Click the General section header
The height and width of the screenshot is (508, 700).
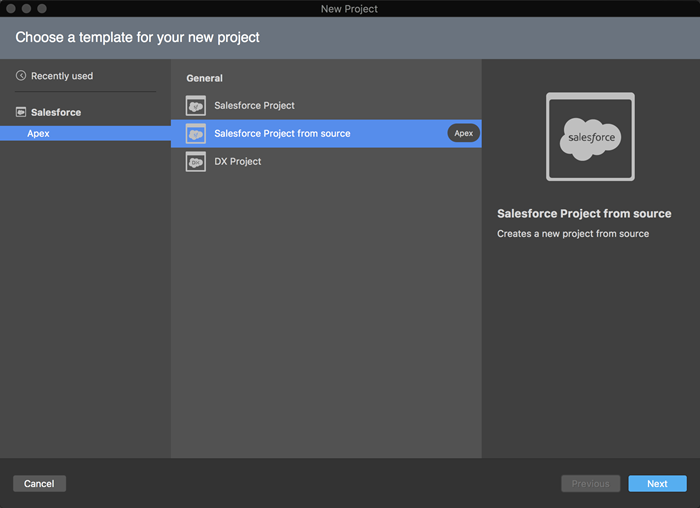click(x=204, y=78)
